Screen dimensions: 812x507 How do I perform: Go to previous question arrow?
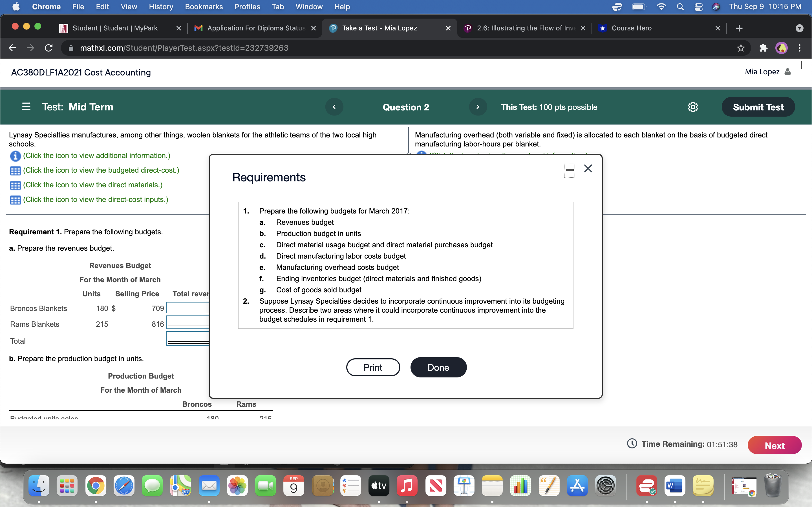point(334,107)
